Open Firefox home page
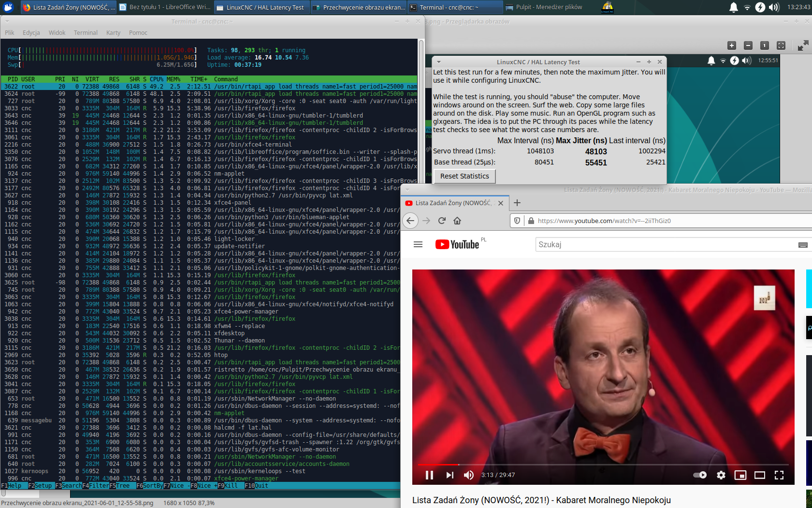 (457, 221)
